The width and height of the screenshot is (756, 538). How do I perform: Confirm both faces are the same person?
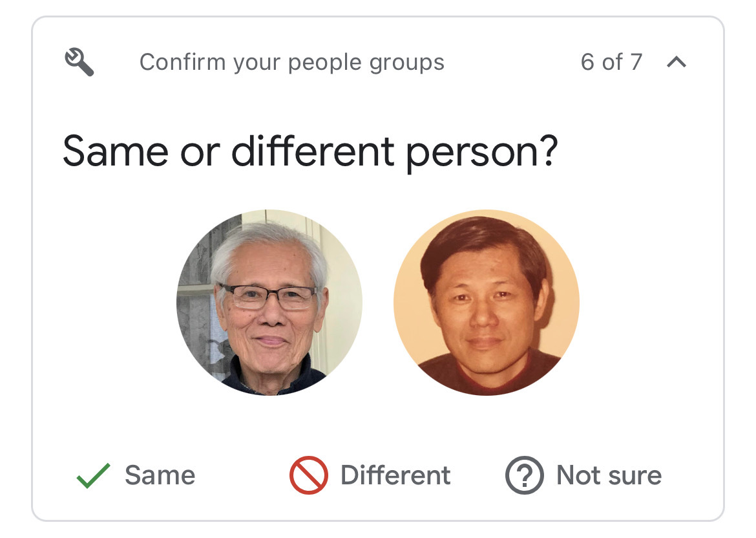136,475
